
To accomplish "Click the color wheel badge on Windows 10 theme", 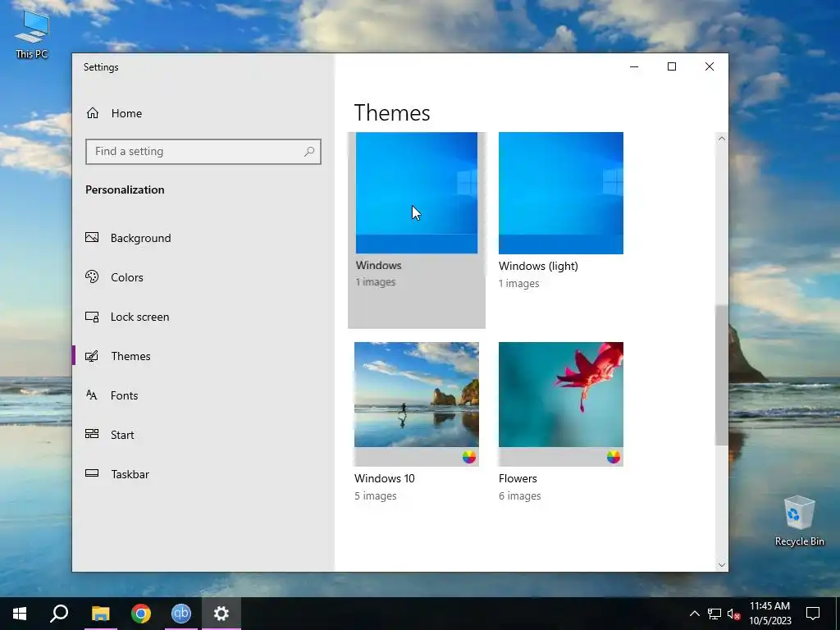I will tap(468, 457).
